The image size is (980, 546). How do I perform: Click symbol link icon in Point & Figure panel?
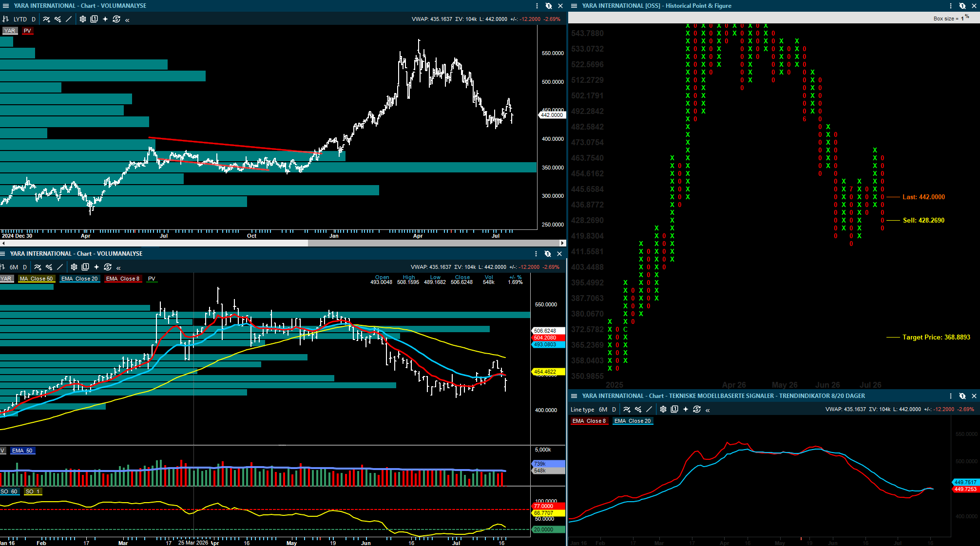[962, 6]
